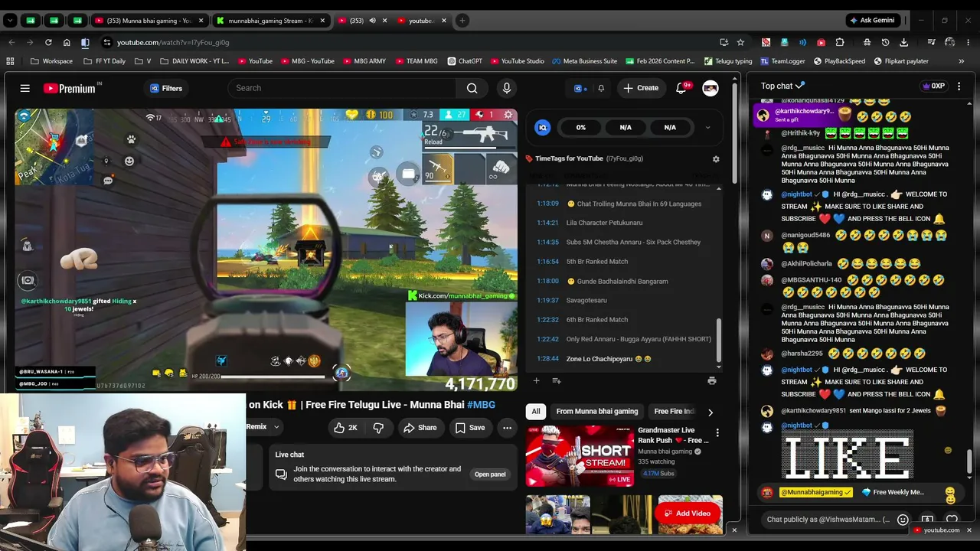The width and height of the screenshot is (980, 551).
Task: Open site information icon in address bar
Action: pos(106,42)
